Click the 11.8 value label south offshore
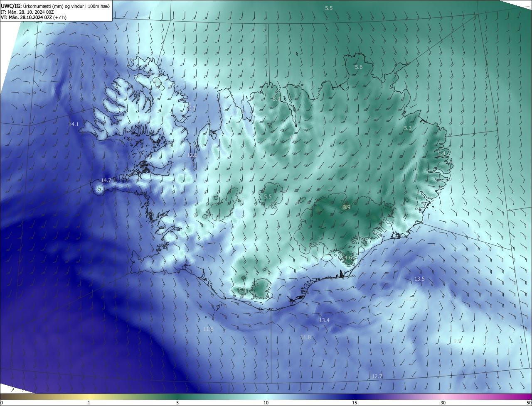This screenshot has height=406, width=532. [x=305, y=337]
